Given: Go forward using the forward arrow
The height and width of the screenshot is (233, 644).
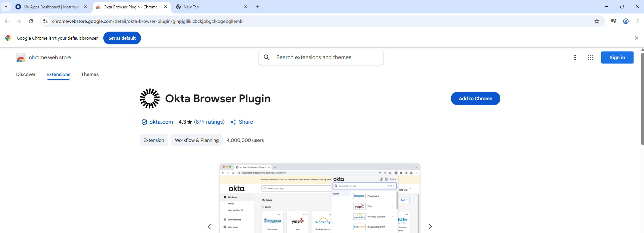Looking at the screenshot, I should pyautogui.click(x=19, y=21).
